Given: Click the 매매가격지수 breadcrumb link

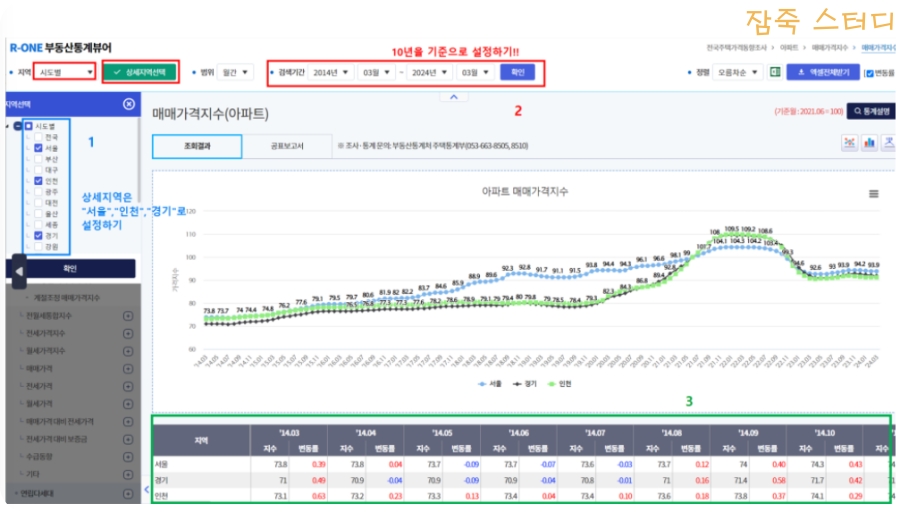Looking at the screenshot, I should tap(830, 48).
